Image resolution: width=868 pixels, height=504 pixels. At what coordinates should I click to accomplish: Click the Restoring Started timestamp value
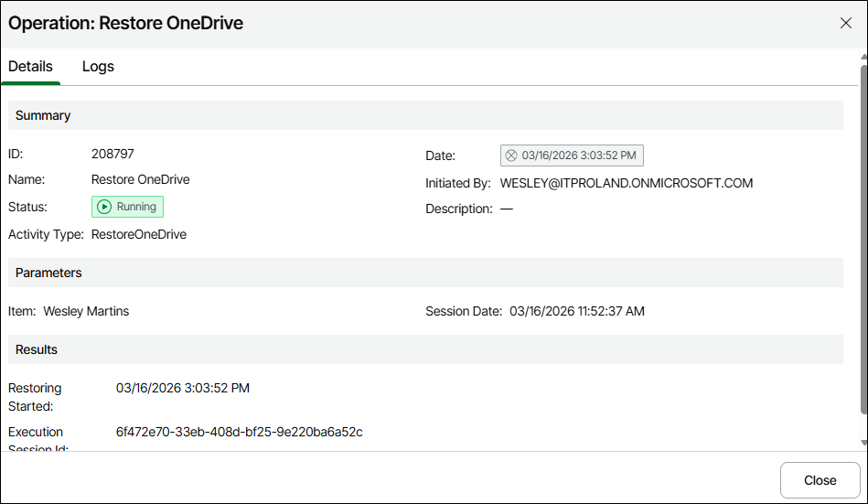(x=182, y=388)
